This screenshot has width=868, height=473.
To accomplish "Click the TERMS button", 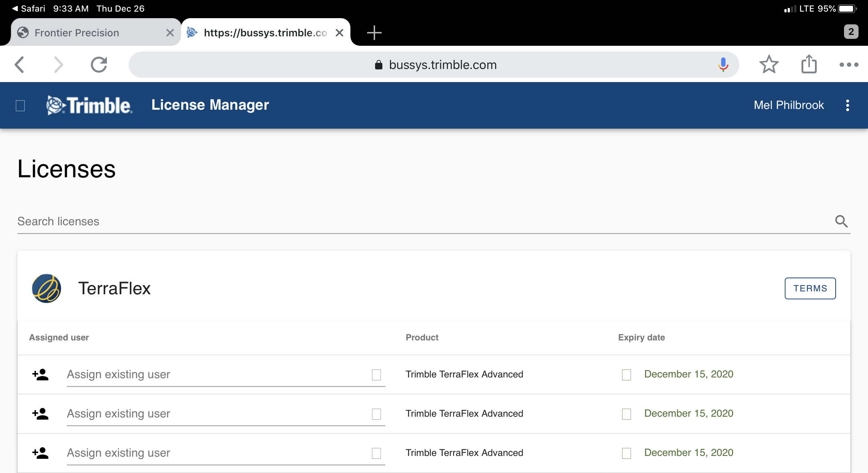I will tap(810, 288).
